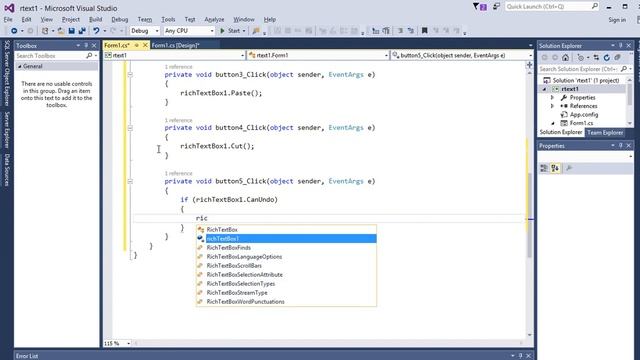640x360 pixels.
Task: Undo the last edit in the toolbar
Action: (x=96, y=31)
